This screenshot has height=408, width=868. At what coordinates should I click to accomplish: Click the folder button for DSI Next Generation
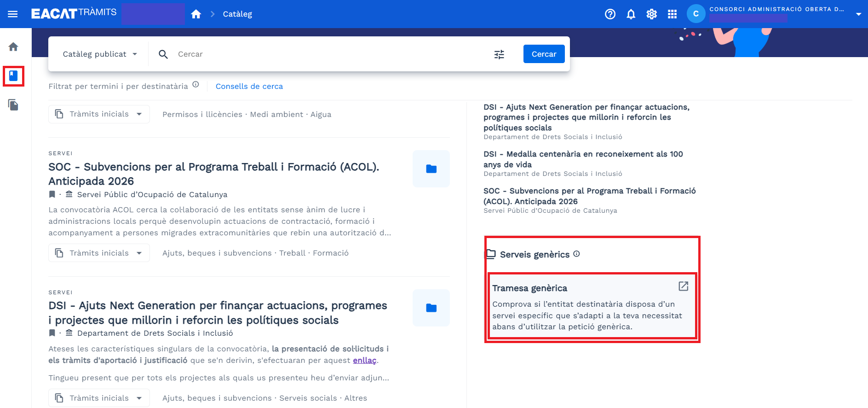[431, 308]
